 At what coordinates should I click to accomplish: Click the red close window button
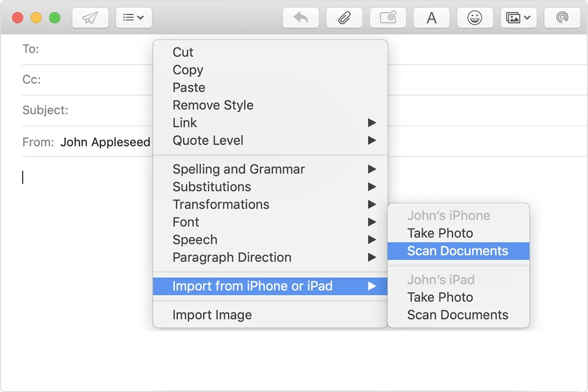click(x=18, y=18)
